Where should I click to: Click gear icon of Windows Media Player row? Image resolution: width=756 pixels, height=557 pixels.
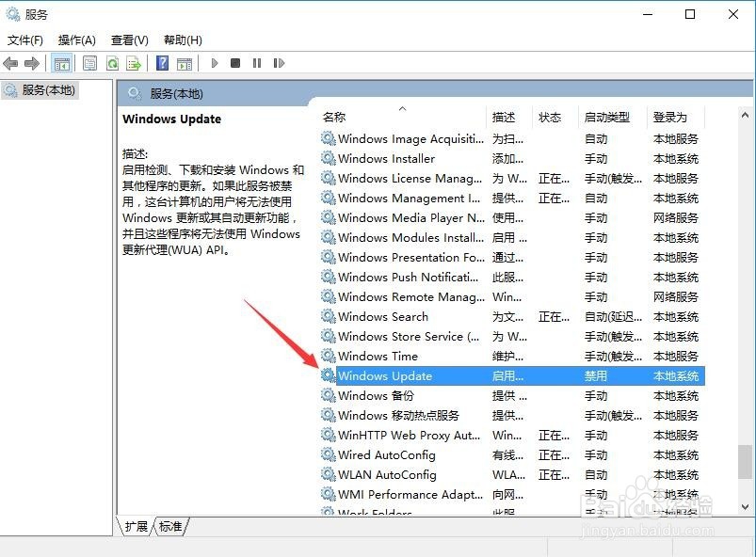pyautogui.click(x=329, y=217)
